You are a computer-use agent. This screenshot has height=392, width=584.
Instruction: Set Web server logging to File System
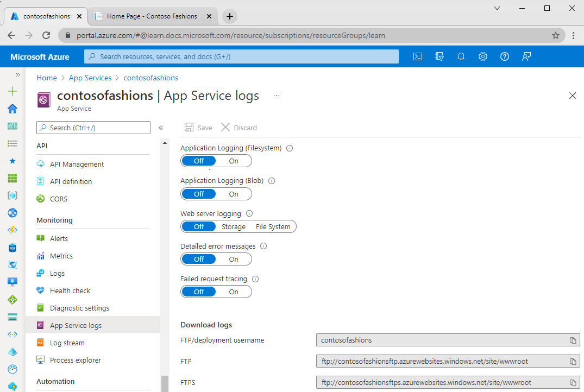pos(273,227)
